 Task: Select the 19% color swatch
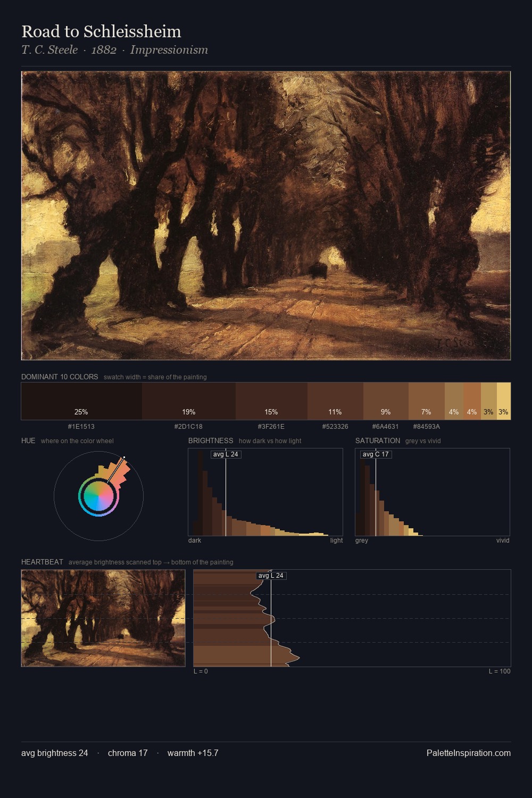point(189,401)
